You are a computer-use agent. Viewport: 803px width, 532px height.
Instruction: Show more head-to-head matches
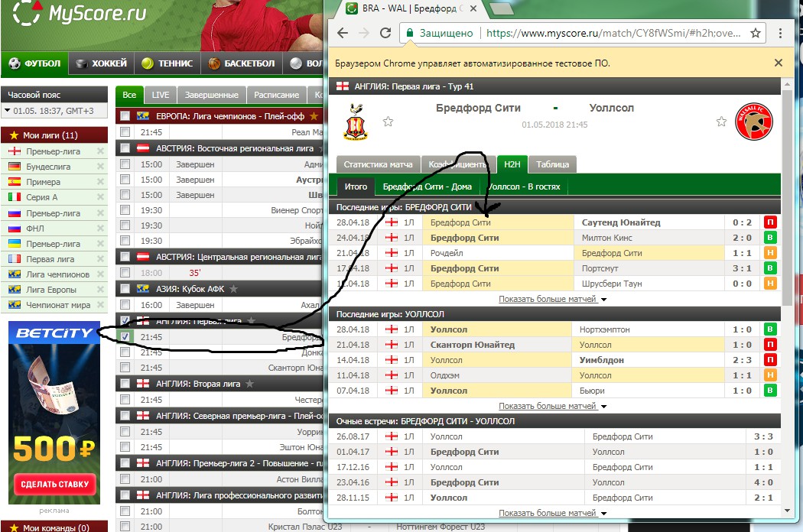[x=552, y=513]
